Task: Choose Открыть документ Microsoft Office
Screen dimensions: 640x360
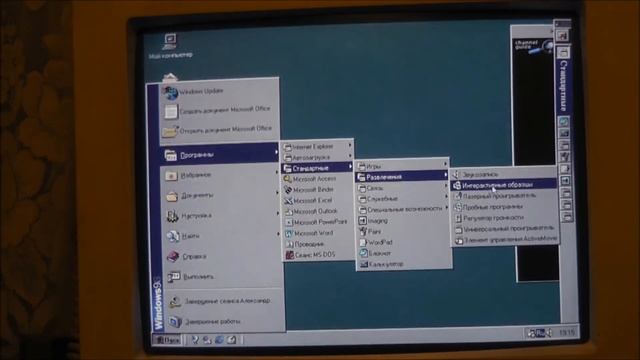Action: 220,130
